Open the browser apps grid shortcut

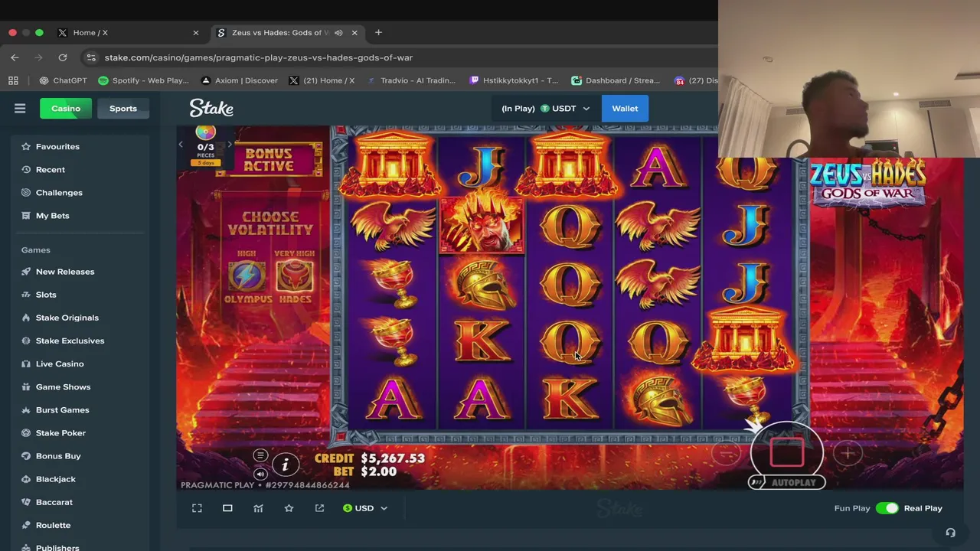(x=13, y=80)
